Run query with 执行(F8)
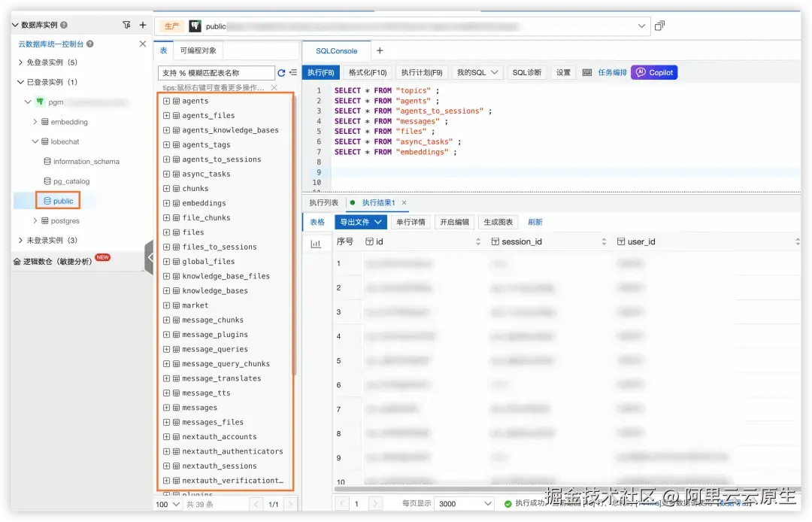The image size is (812, 522). (x=320, y=72)
